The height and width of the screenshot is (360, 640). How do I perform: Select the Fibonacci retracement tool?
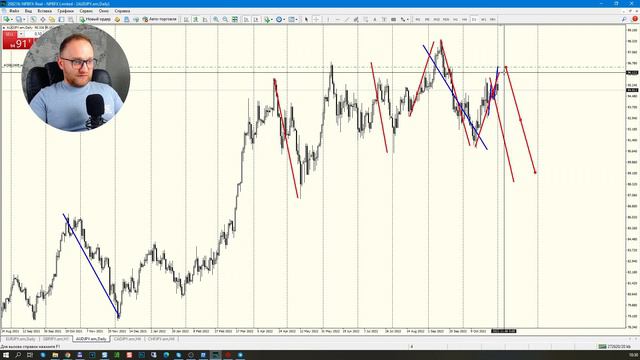coord(365,19)
